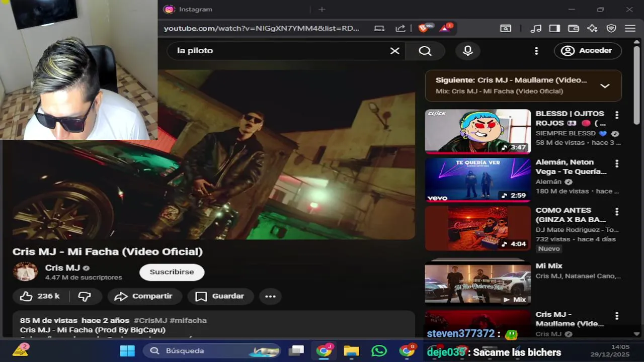Click the scrollbar down arrow
Viewport: 644px width, 362px height.
tap(636, 334)
